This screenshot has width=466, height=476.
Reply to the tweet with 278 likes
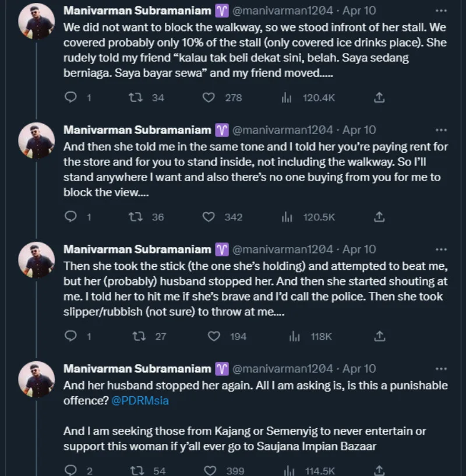click(x=70, y=98)
